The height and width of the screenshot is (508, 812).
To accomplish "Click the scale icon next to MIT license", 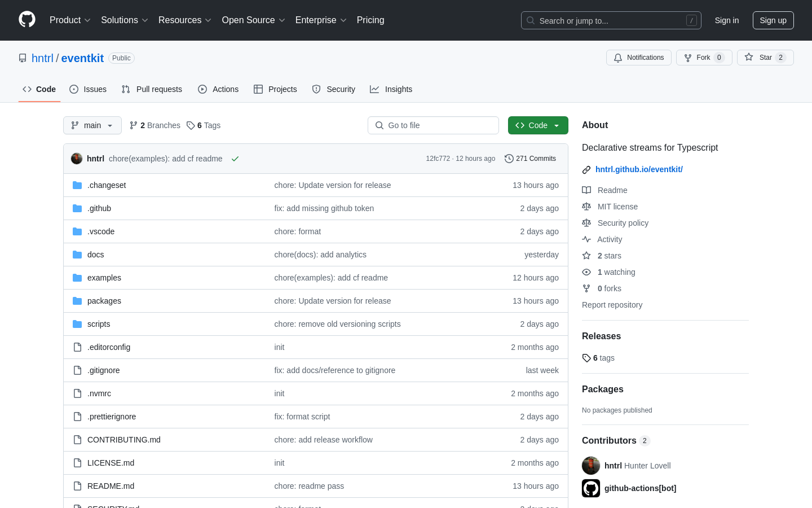I will coord(586,207).
